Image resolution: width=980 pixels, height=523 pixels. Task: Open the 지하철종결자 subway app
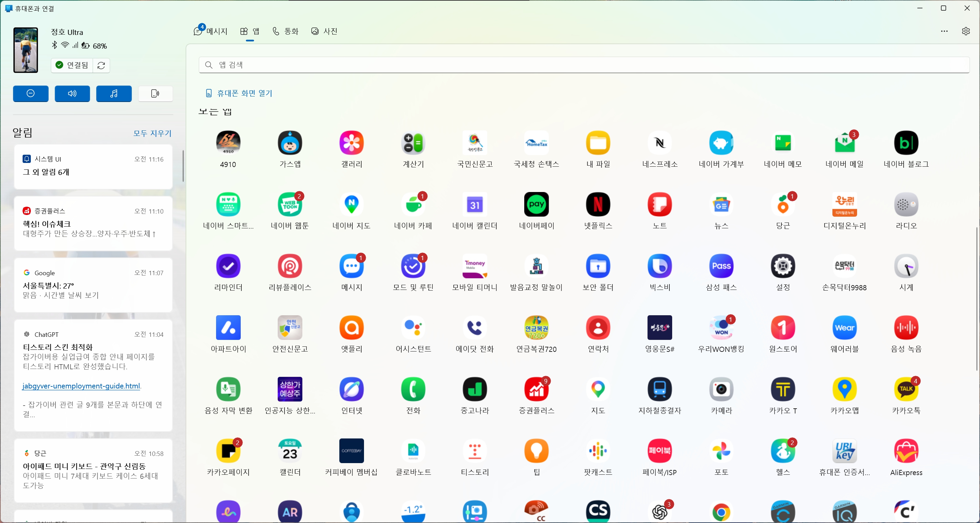coord(660,390)
